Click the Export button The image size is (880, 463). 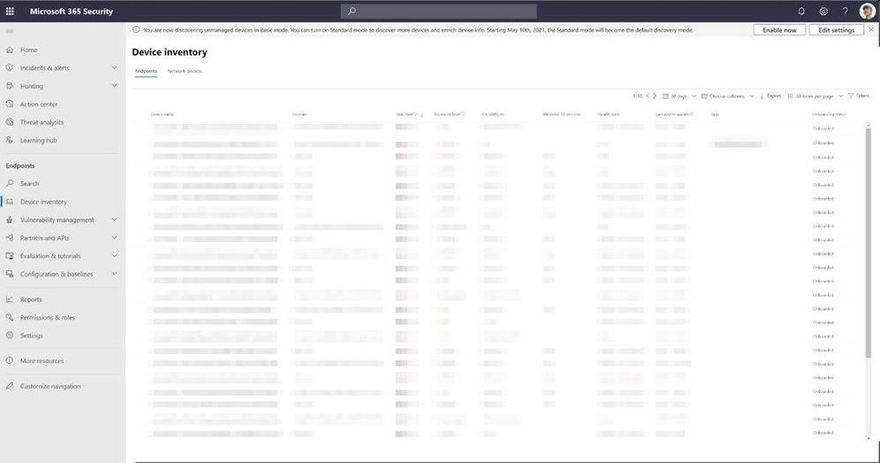(x=771, y=96)
